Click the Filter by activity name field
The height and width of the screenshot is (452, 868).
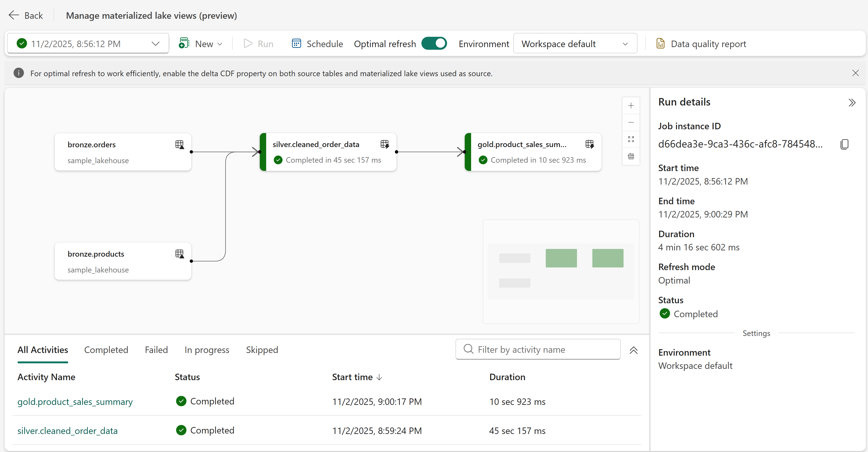538,349
